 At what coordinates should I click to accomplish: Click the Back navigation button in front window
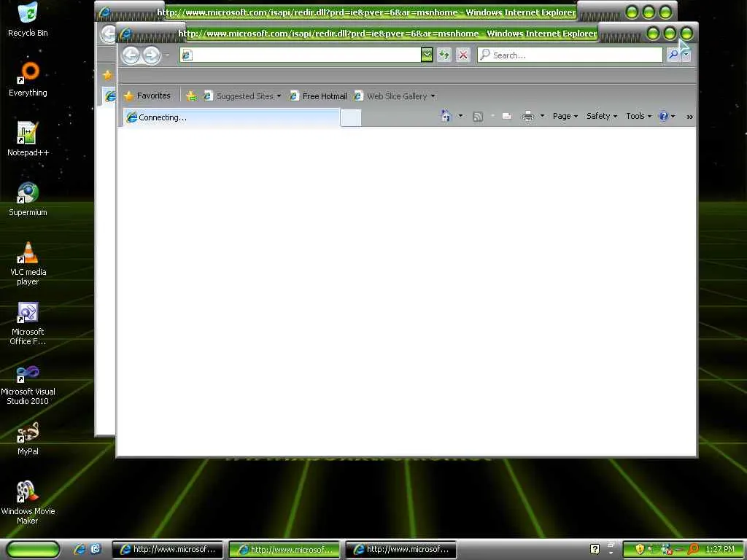131,55
